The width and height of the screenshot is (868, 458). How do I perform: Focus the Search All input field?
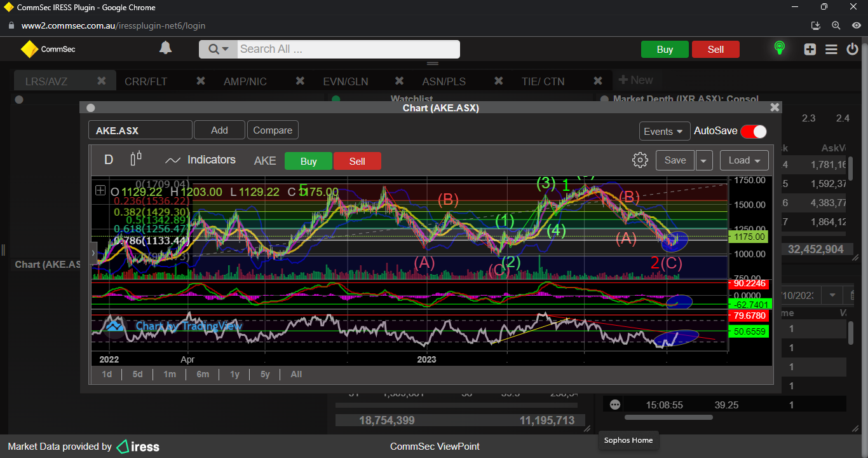point(348,49)
